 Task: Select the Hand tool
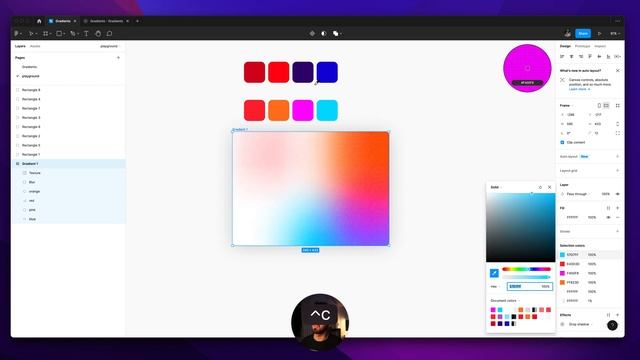pyautogui.click(x=98, y=33)
